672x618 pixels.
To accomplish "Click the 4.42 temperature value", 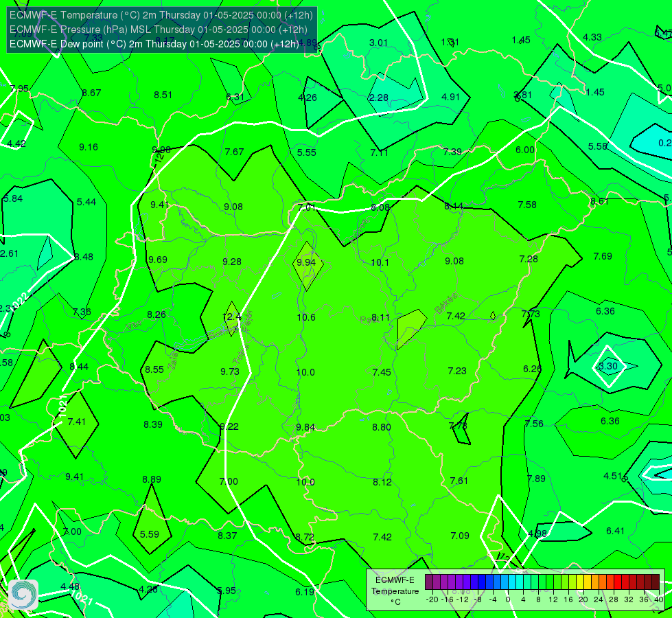I will (x=16, y=144).
